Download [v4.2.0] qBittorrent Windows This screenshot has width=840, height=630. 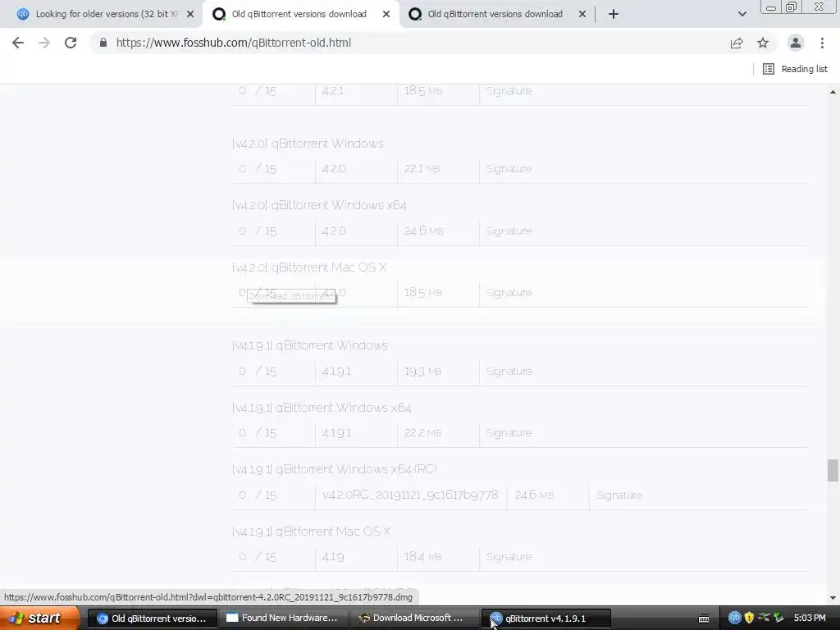click(308, 144)
